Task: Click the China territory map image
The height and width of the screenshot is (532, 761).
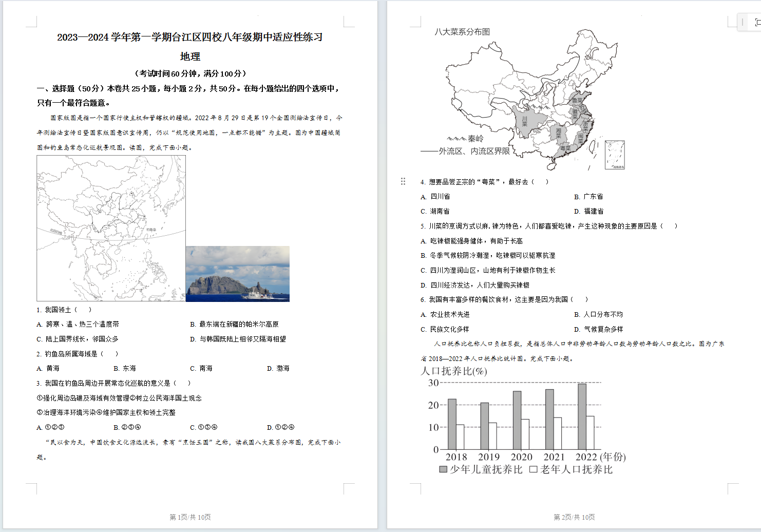Action: pos(111,228)
